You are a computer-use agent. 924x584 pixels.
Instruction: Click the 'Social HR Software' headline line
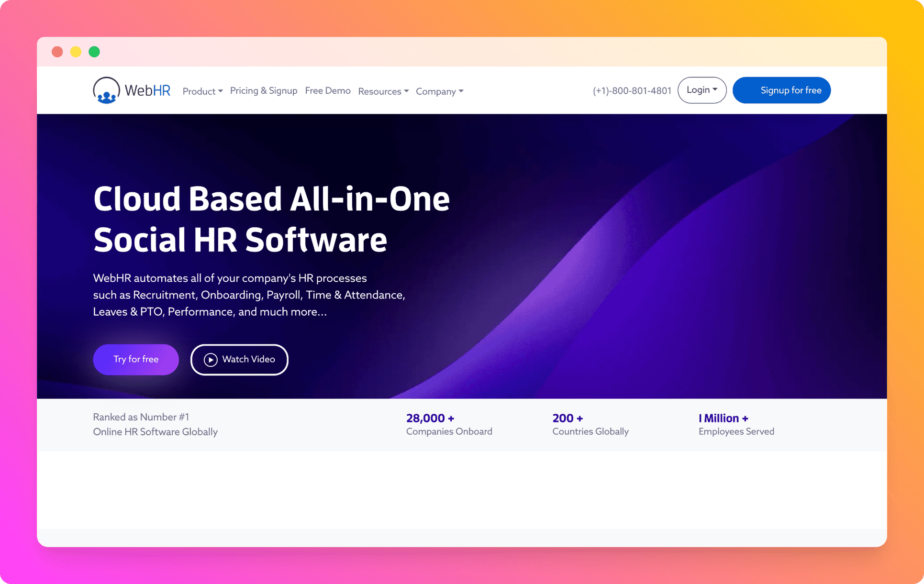(x=240, y=240)
